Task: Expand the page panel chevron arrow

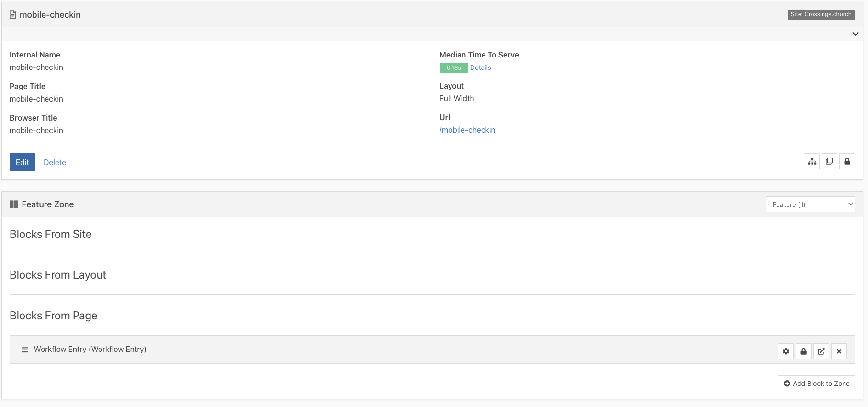Action: pyautogui.click(x=855, y=34)
